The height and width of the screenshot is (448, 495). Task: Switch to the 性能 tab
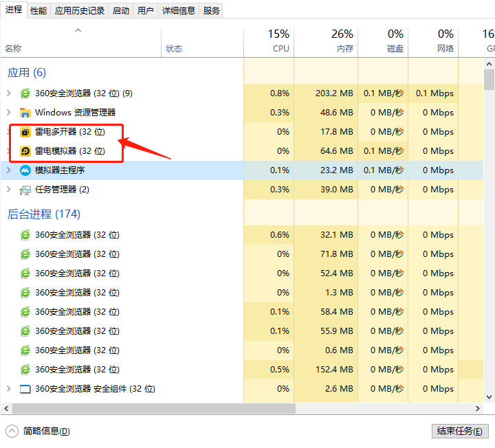pyautogui.click(x=38, y=10)
